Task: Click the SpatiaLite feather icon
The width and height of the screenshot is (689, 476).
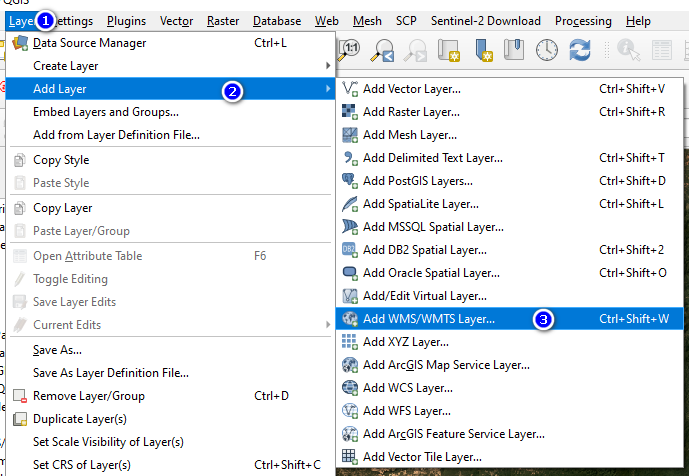Action: [350, 204]
